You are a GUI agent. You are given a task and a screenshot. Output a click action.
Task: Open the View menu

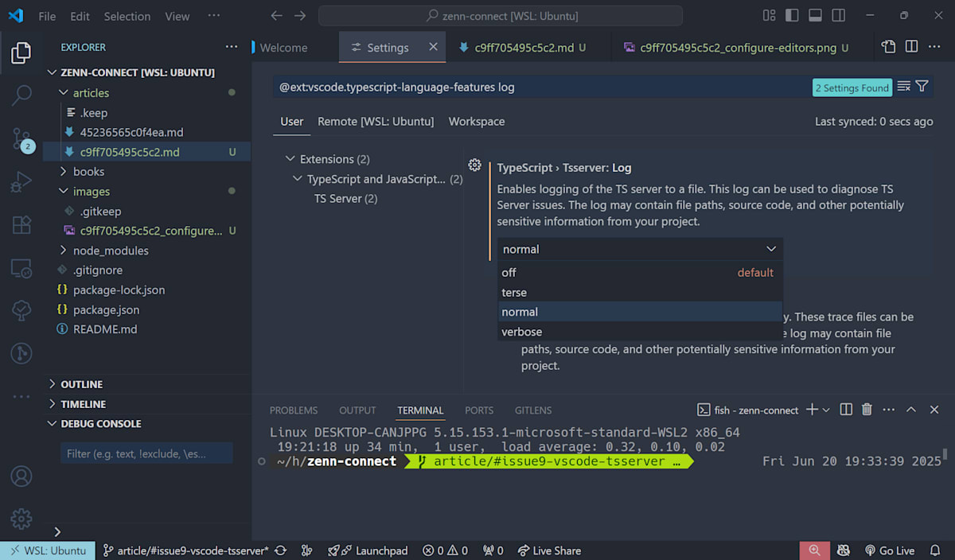point(177,16)
